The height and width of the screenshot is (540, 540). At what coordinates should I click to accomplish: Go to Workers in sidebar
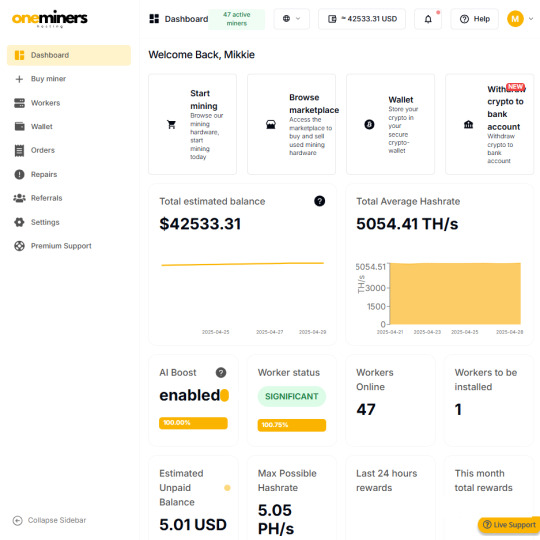point(69,103)
